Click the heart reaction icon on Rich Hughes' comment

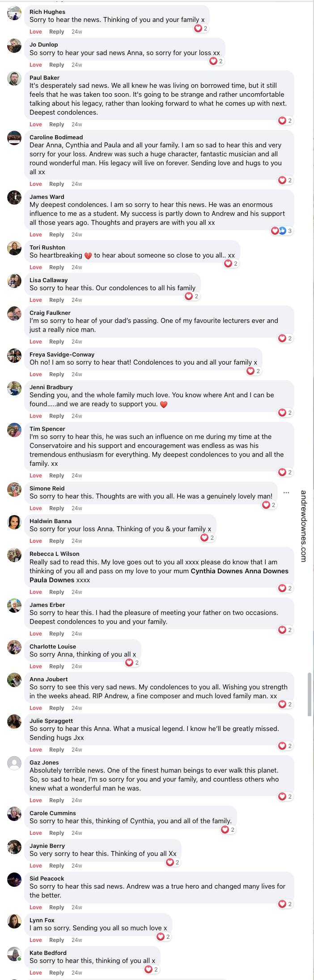point(198,28)
